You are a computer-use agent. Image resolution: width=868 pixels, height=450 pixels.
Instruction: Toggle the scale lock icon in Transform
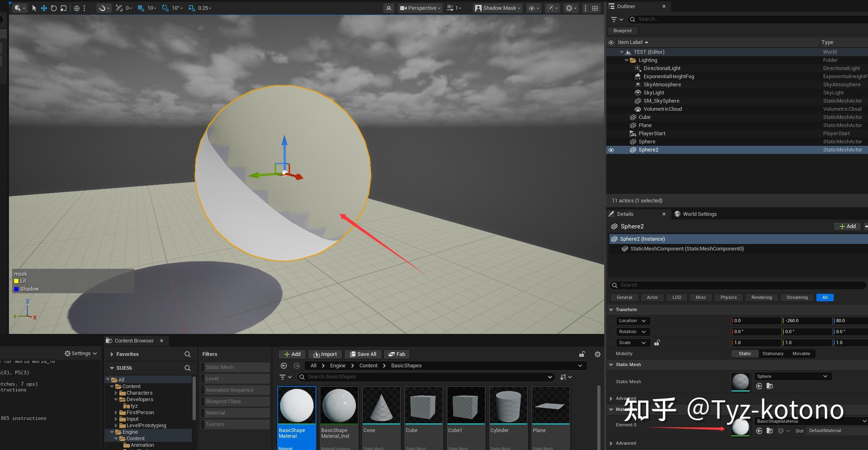[x=657, y=342]
